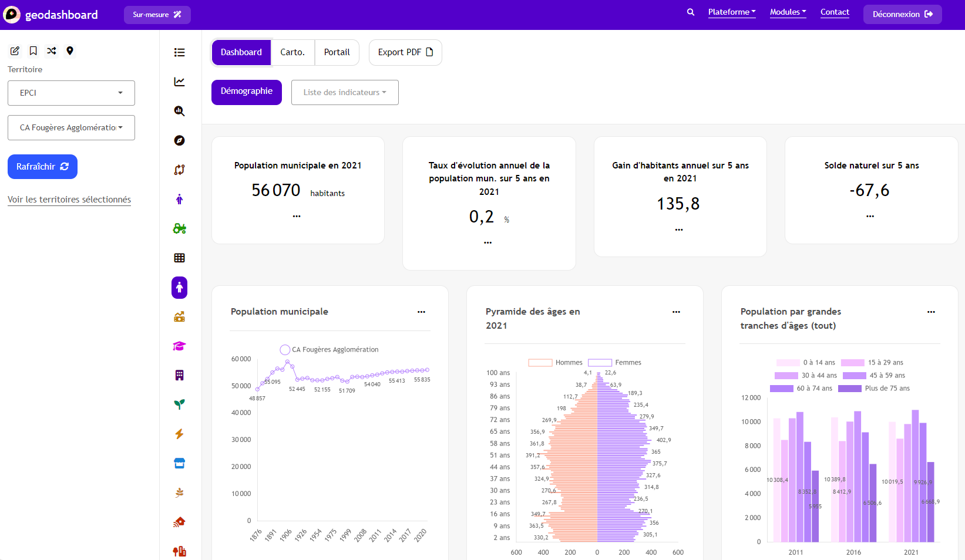Open Voir les territoires sélectionnés link
Image resolution: width=965 pixels, height=560 pixels.
(69, 200)
